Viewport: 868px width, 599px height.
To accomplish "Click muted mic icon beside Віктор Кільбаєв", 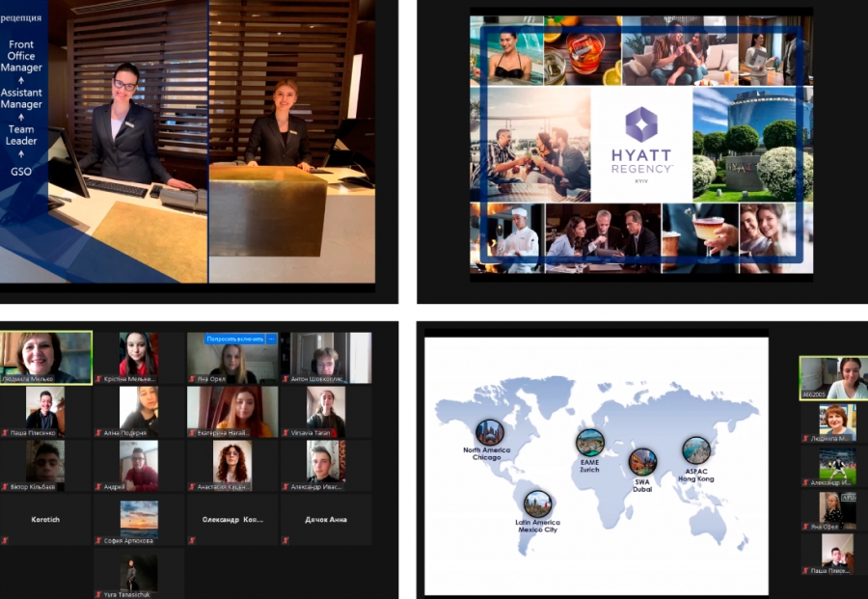I will coord(5,487).
